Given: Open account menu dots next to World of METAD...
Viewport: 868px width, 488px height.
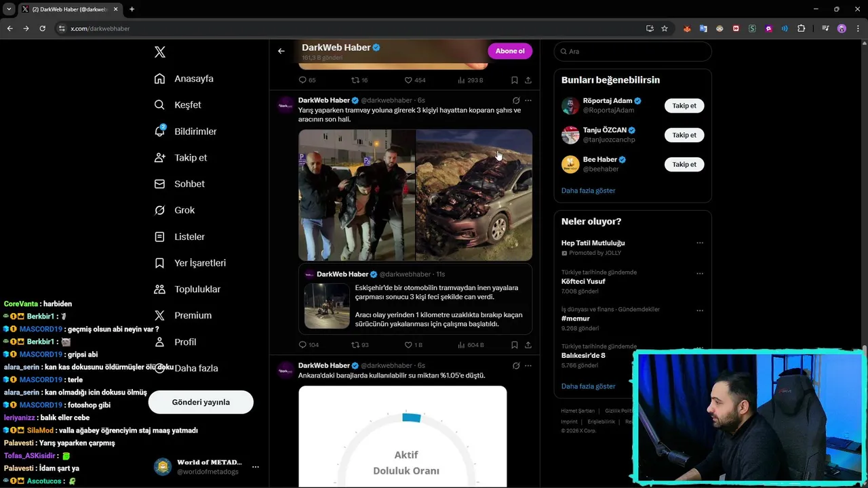Looking at the screenshot, I should [256, 467].
